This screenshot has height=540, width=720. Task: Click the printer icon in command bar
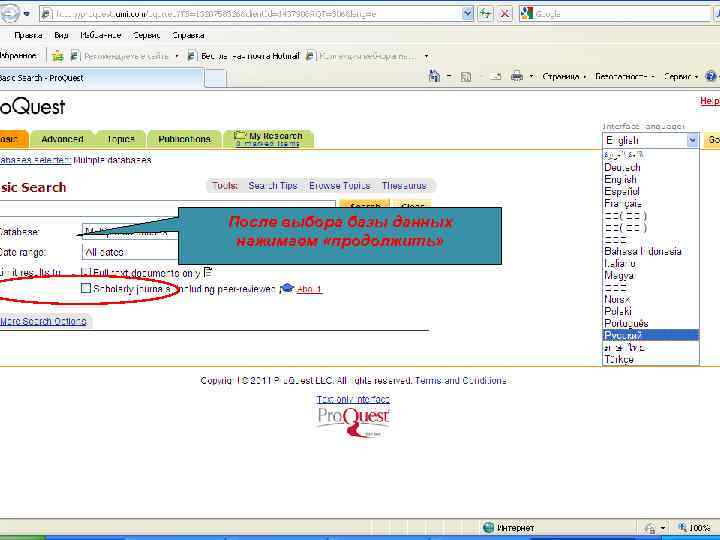click(517, 76)
